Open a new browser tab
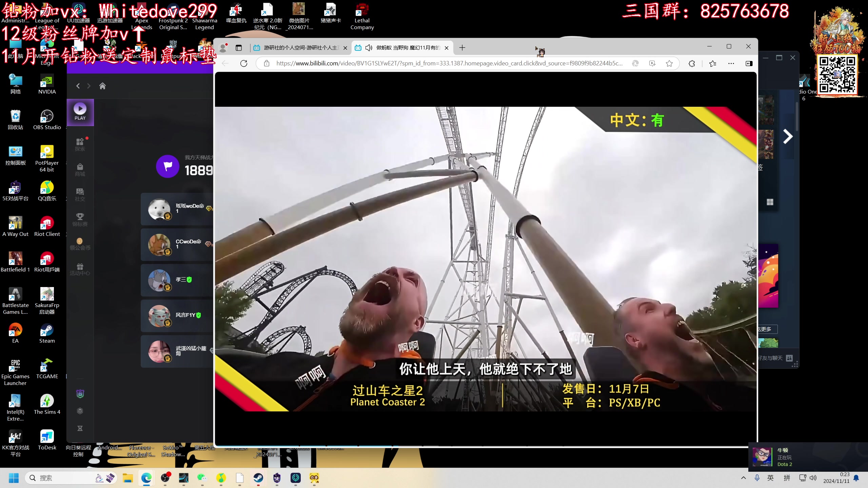 462,48
